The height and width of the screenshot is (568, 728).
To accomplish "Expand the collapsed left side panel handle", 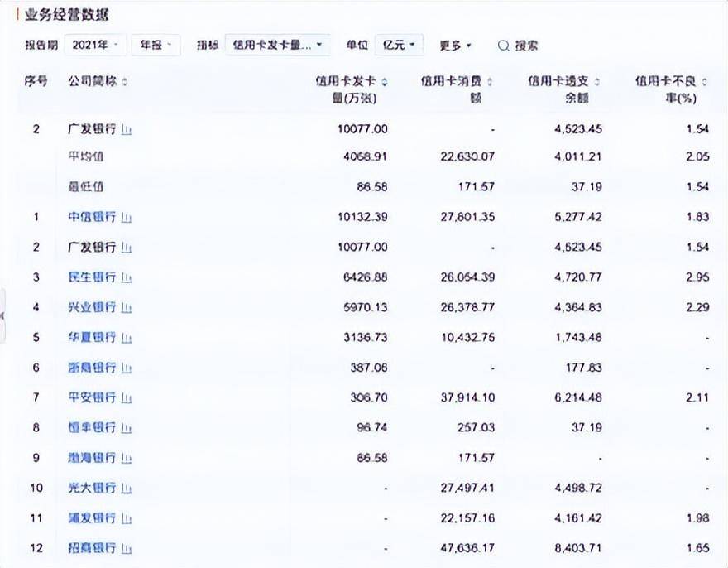I will point(2,316).
